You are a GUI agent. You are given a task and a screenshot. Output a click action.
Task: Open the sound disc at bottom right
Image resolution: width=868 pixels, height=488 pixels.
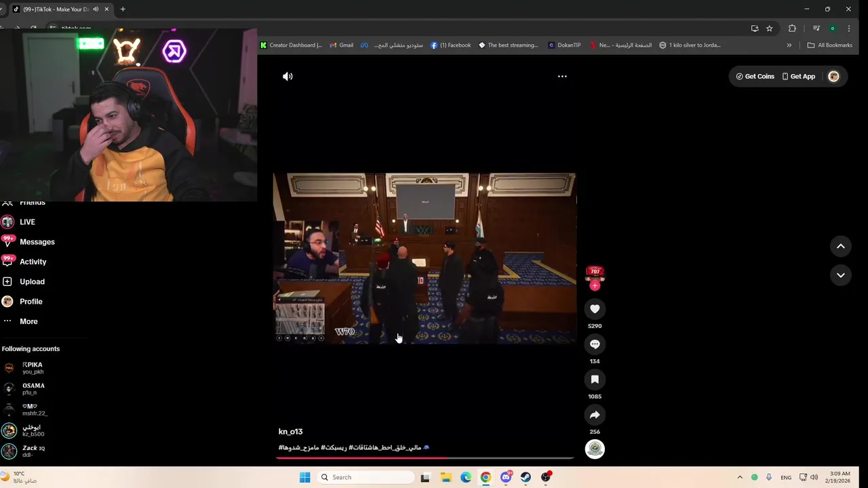[595, 449]
